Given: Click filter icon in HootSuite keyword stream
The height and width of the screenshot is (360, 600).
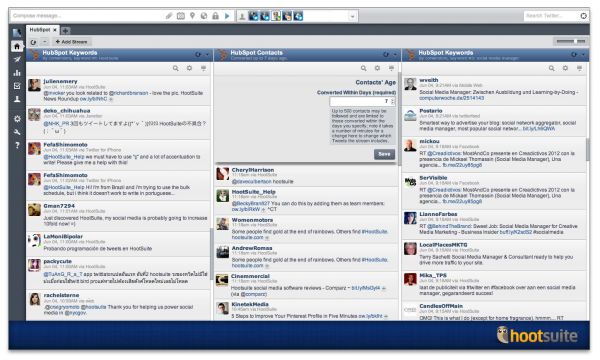Looking at the screenshot, I should tap(203, 68).
